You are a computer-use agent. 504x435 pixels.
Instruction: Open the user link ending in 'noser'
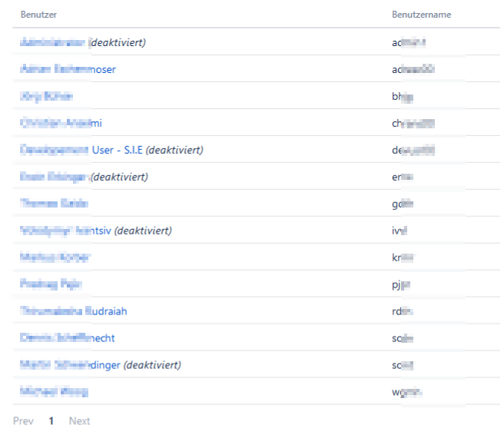pyautogui.click(x=68, y=69)
